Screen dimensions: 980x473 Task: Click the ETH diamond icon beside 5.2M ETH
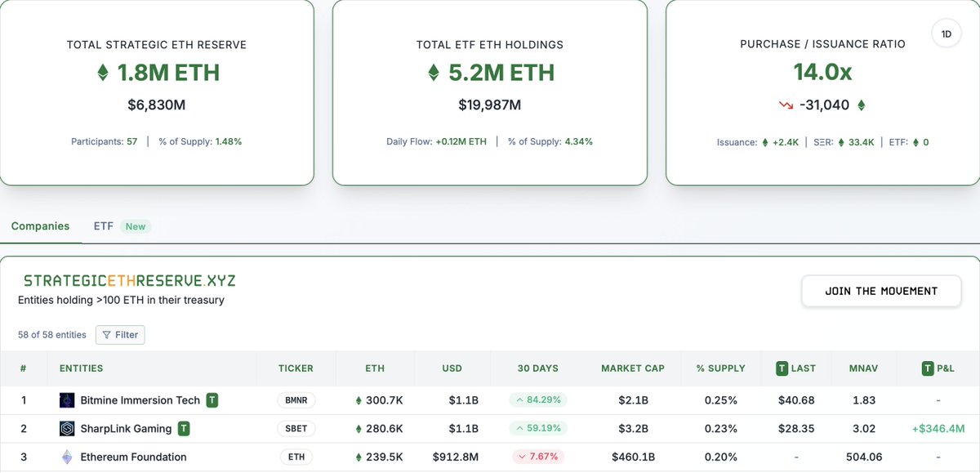[434, 73]
